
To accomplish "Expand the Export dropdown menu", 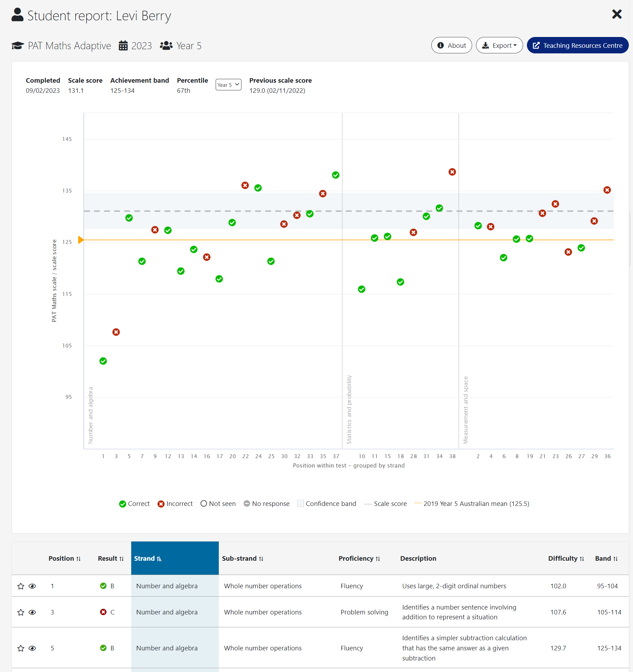I will pyautogui.click(x=499, y=45).
